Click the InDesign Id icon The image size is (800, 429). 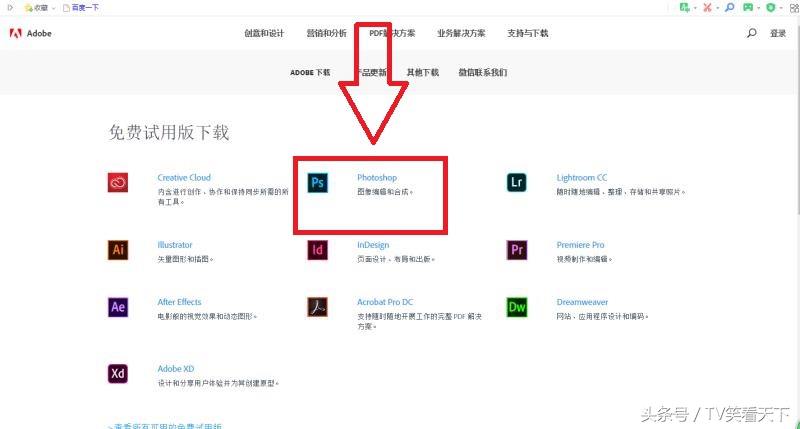pos(317,250)
